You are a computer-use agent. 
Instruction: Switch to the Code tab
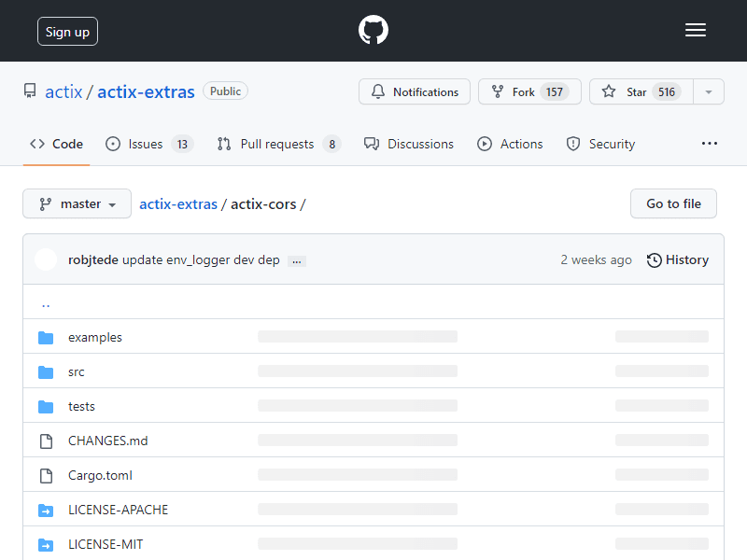[x=57, y=144]
